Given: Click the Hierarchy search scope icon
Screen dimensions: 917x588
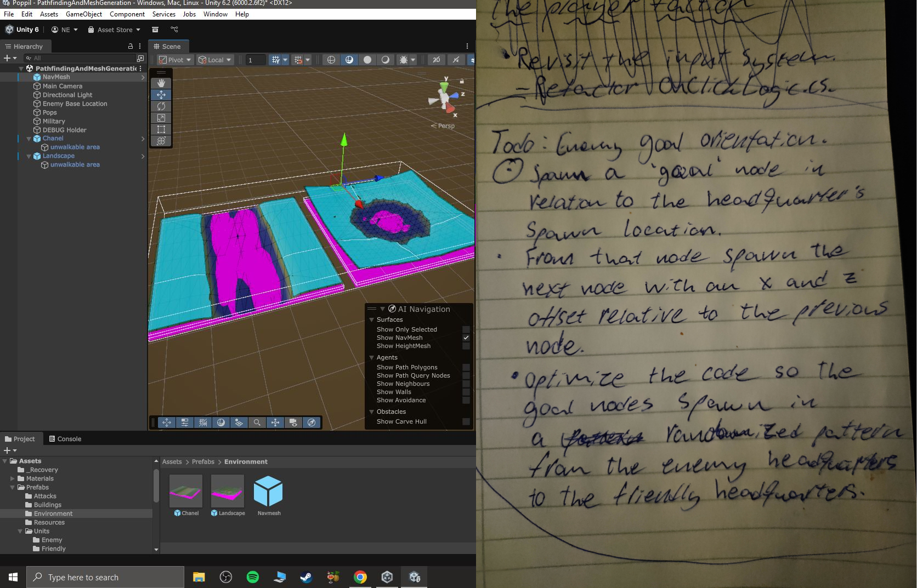Looking at the screenshot, I should (x=140, y=58).
